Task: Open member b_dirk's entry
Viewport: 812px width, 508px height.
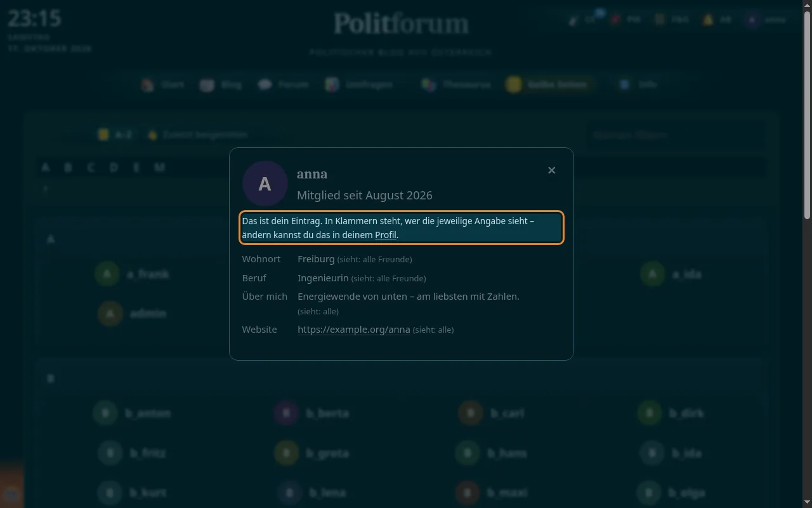Action: (x=671, y=413)
